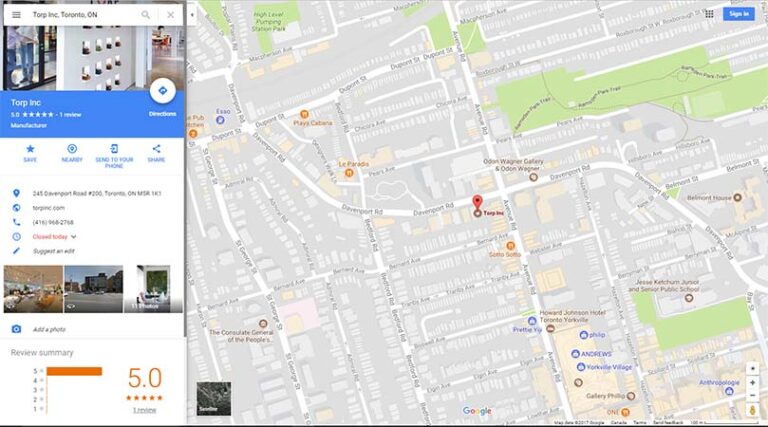Open the 1 review link
The image size is (768, 427).
[145, 410]
